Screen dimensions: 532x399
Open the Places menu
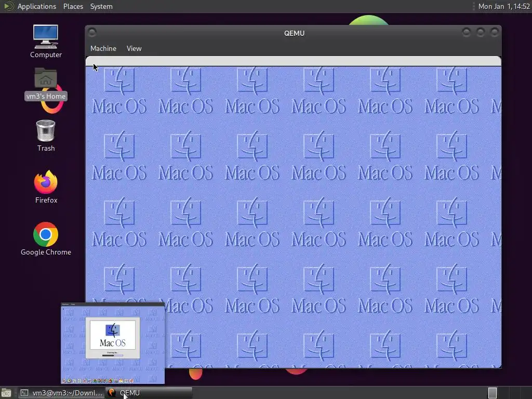pos(73,6)
